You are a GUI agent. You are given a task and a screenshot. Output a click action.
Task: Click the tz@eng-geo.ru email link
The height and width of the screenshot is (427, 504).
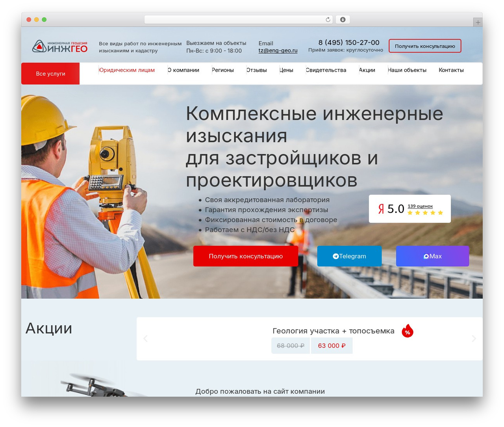tap(278, 50)
